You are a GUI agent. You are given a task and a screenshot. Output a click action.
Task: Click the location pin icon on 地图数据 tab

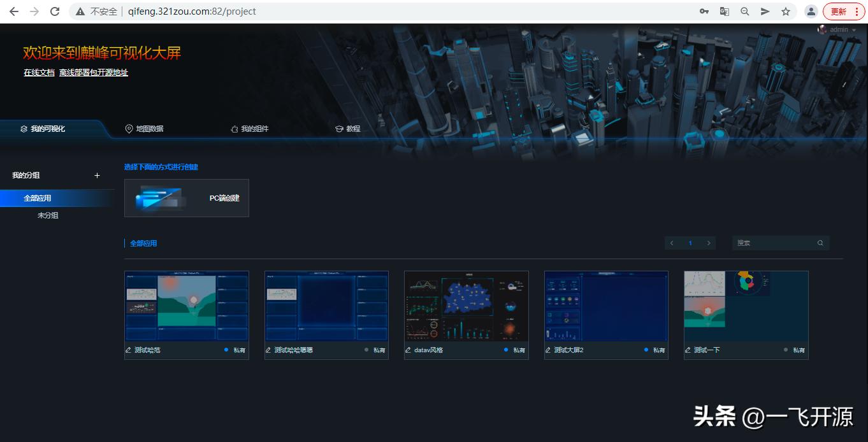tap(129, 128)
